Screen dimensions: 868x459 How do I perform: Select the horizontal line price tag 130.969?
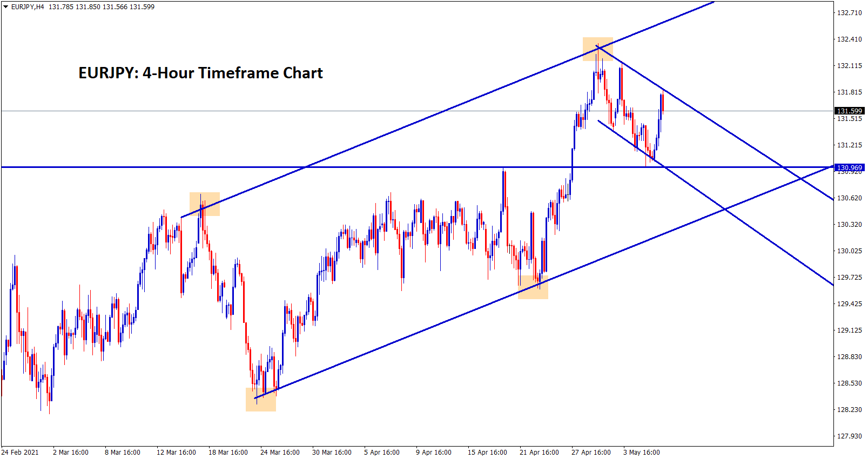850,167
